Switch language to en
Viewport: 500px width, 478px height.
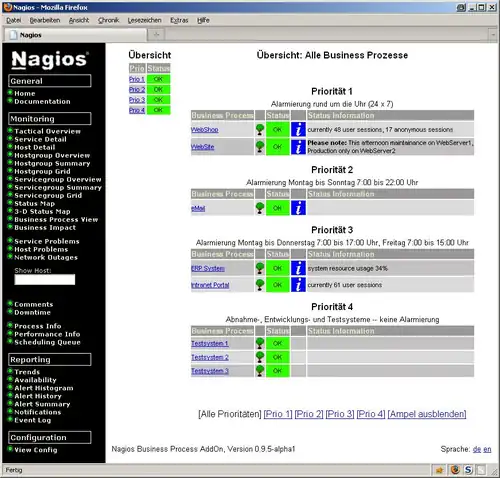[487, 449]
